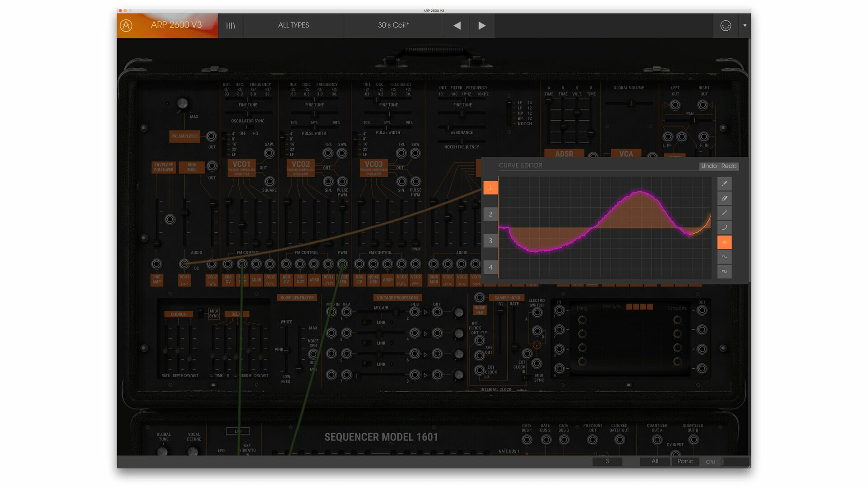The width and height of the screenshot is (868, 488).
Task: Click the VCO2 module label
Action: tap(301, 168)
